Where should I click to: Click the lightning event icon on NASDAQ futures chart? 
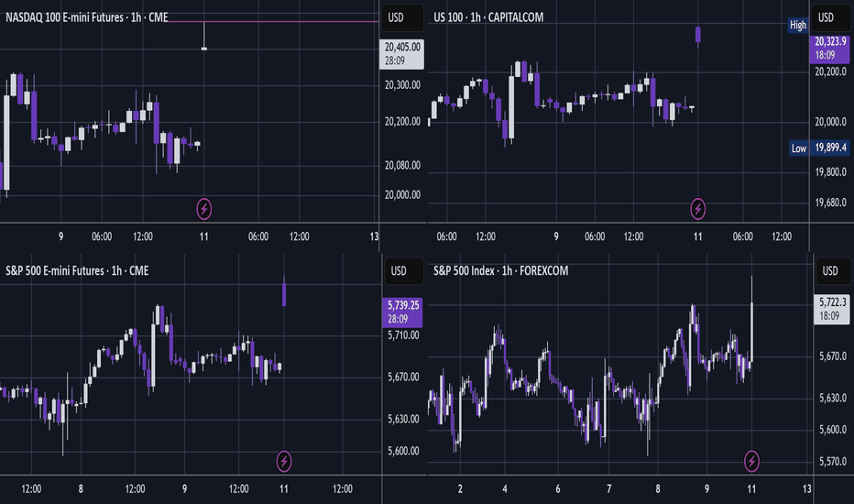point(203,209)
